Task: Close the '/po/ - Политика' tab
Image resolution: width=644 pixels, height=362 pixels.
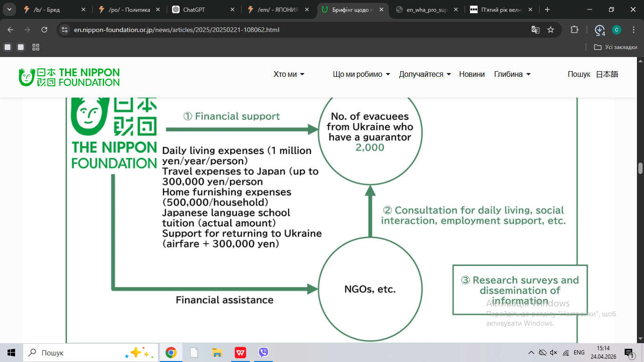Action: [x=158, y=9]
